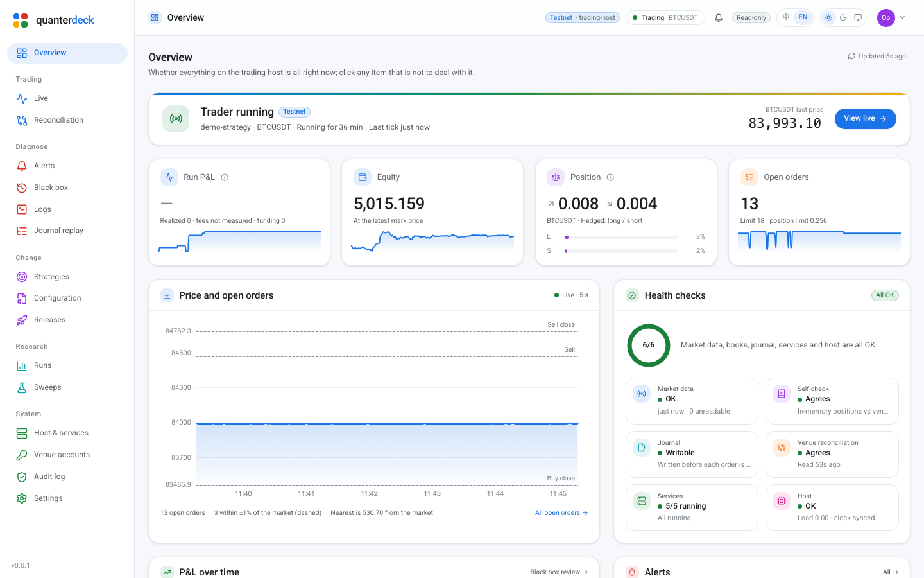Open the Services 5/5 running card

[x=692, y=507]
